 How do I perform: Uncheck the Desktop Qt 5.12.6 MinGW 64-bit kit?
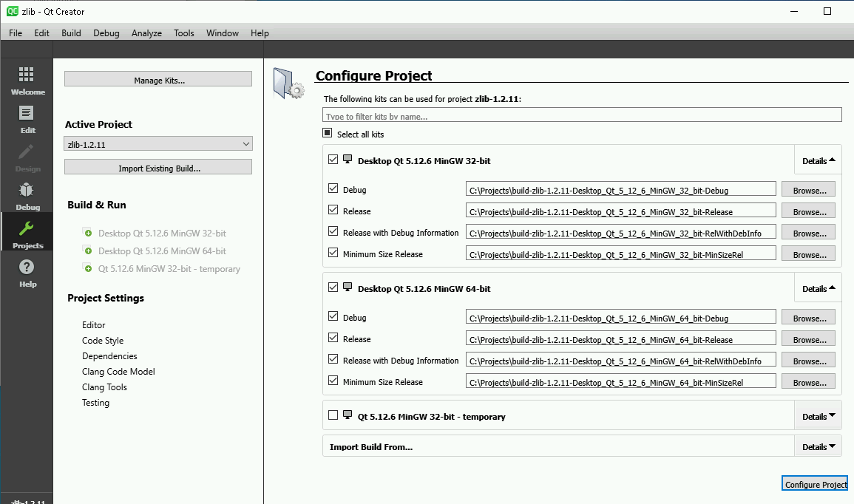tap(333, 287)
